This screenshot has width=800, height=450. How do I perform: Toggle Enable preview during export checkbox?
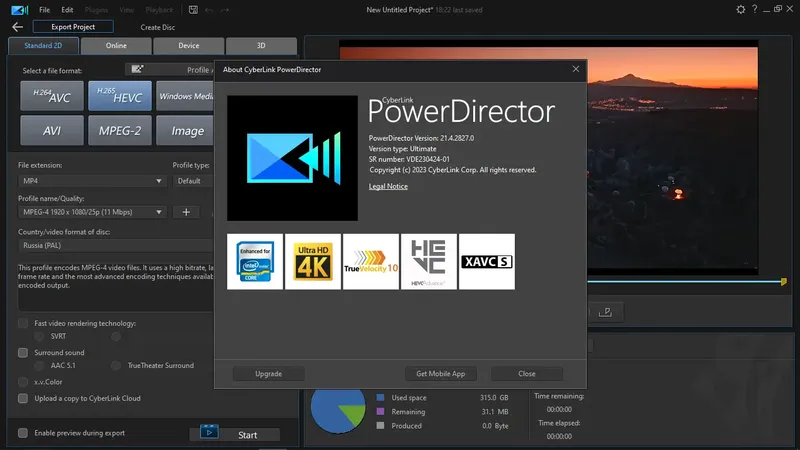pyautogui.click(x=23, y=433)
